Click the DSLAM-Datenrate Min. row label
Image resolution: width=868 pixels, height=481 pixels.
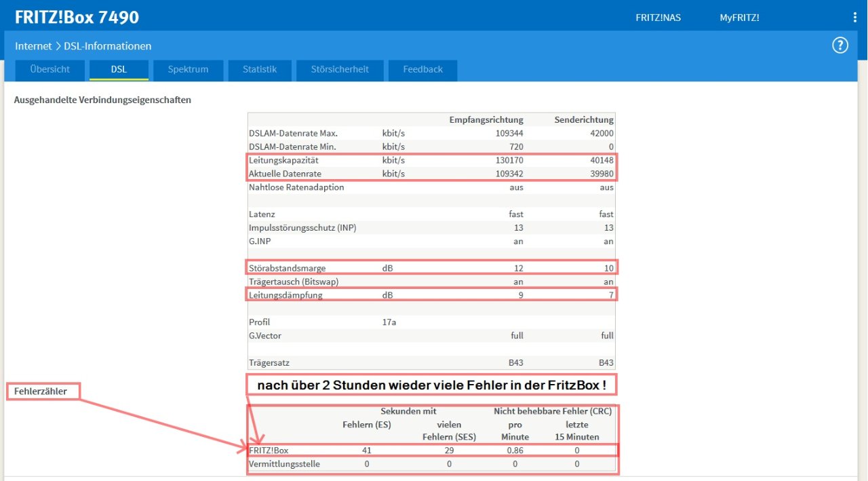point(292,147)
